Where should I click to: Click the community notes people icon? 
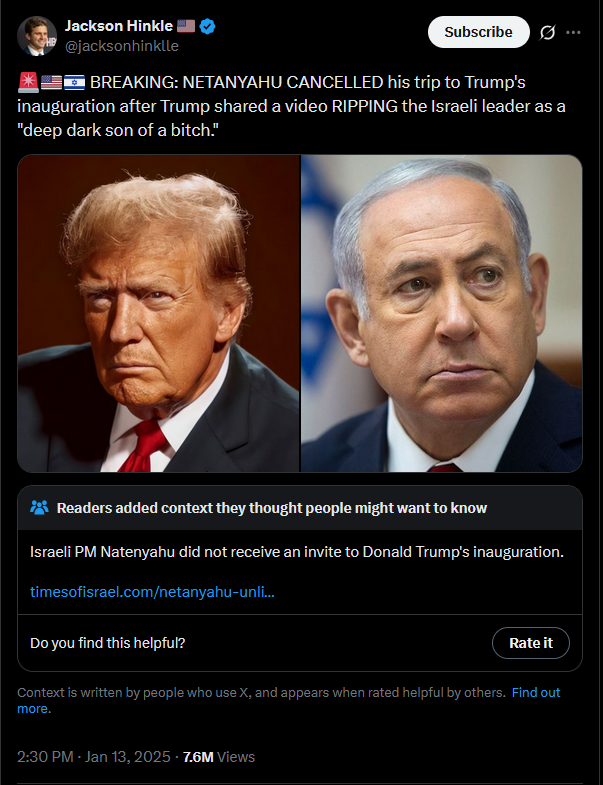pyautogui.click(x=39, y=508)
